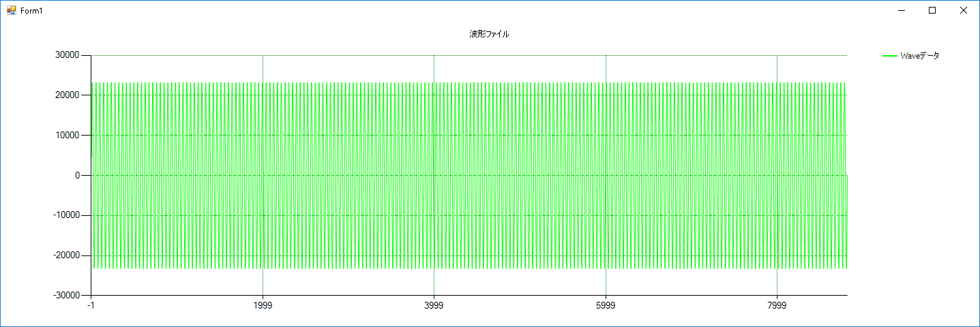
Task: Click the -20000 y-axis label
Action: 66,255
